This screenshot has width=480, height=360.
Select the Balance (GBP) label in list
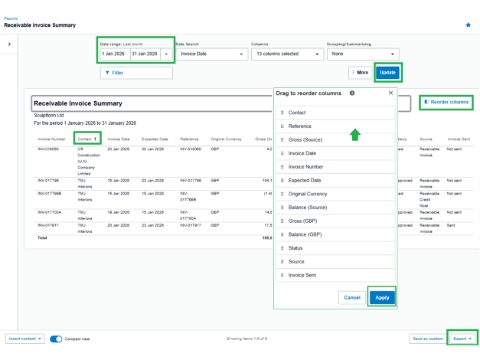(x=305, y=235)
